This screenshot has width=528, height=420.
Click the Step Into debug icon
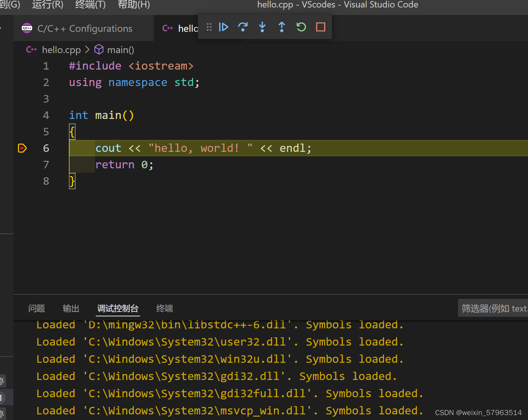262,27
